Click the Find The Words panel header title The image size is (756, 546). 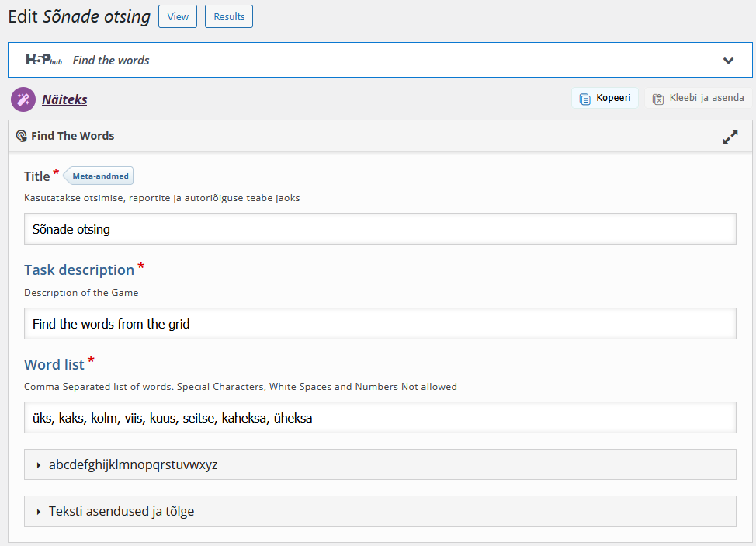tap(72, 136)
